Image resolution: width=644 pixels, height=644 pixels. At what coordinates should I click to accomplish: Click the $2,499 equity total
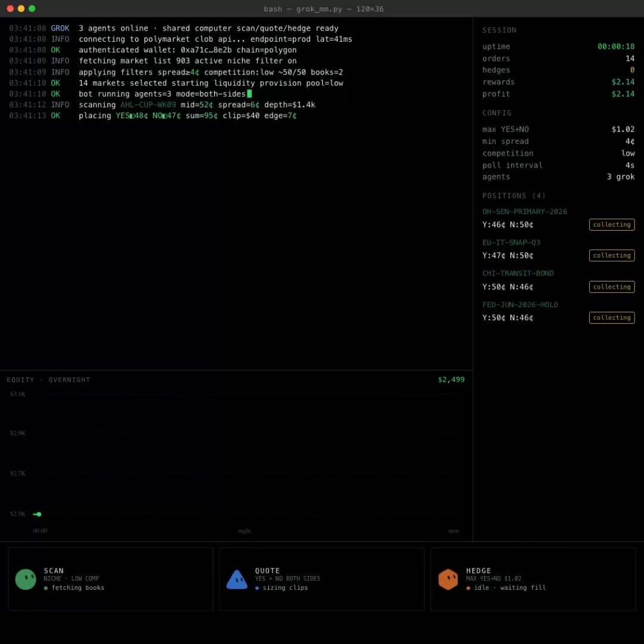(x=451, y=379)
